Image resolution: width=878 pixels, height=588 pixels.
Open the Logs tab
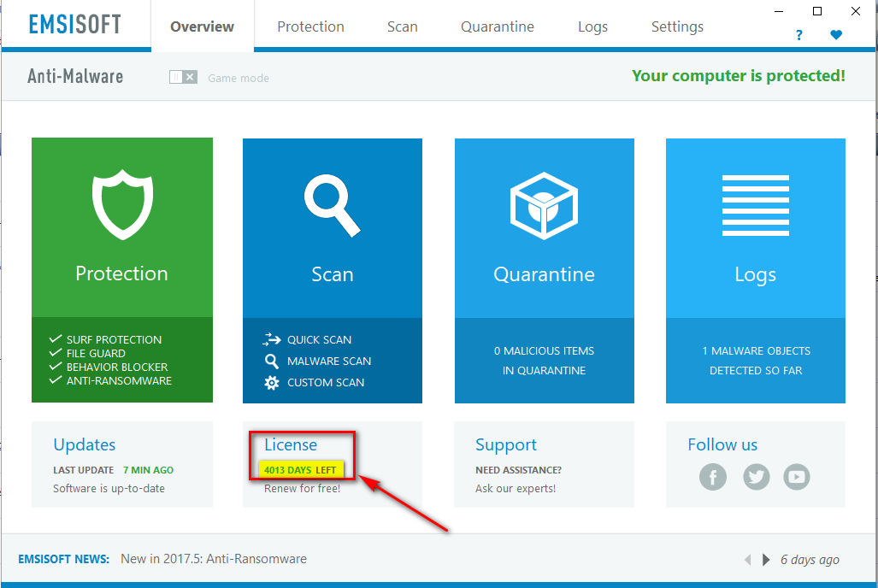[593, 26]
